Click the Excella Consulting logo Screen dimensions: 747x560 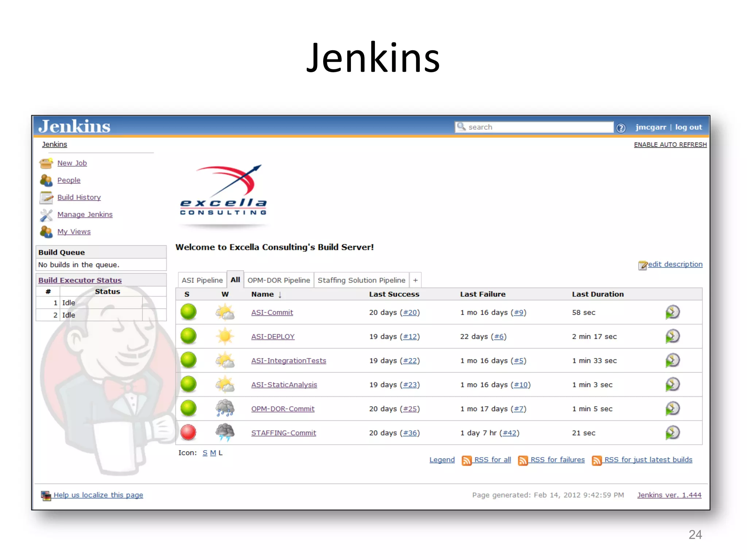tap(224, 191)
